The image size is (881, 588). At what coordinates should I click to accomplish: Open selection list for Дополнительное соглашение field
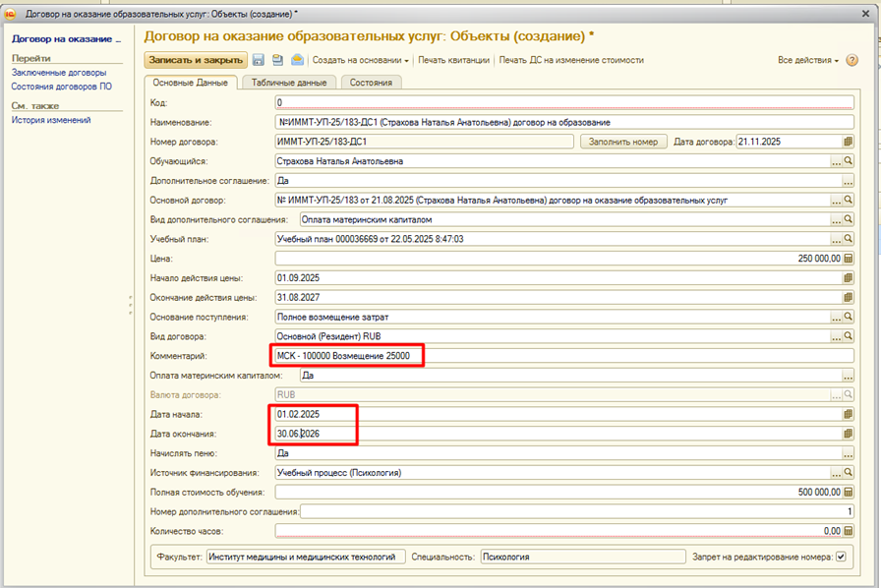click(x=848, y=181)
